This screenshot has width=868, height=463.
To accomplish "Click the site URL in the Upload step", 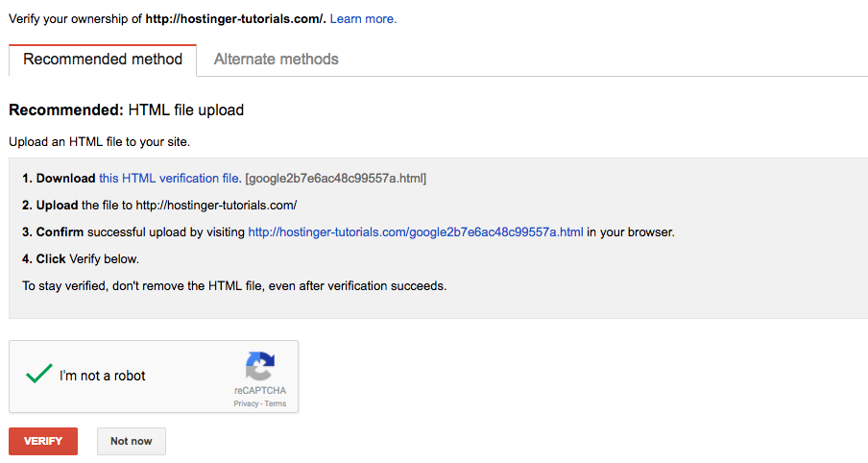I will point(216,205).
